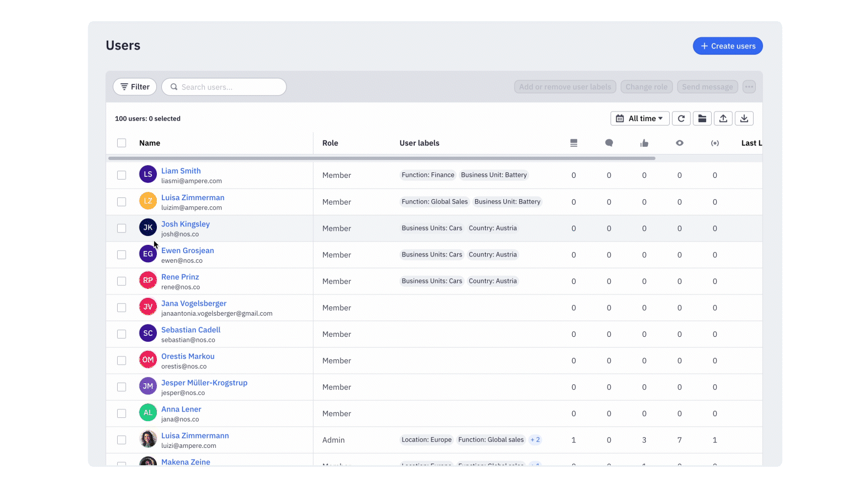Click the posts column header icon
This screenshot has height=488, width=868.
pos(574,143)
